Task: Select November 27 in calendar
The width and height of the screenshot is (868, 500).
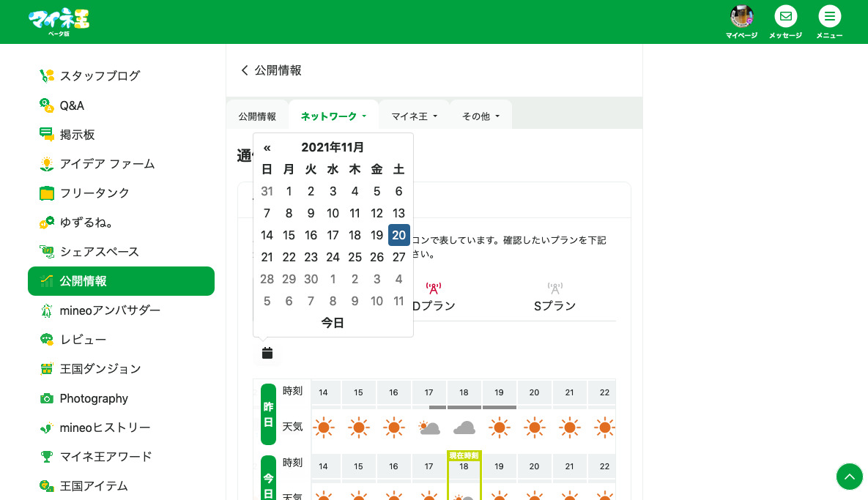Action: tap(398, 257)
